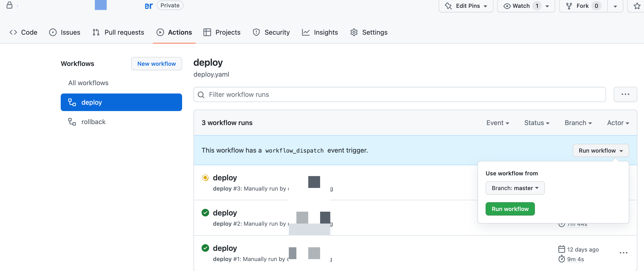The width and height of the screenshot is (644, 271).
Task: Open the Actor filter dropdown
Action: point(618,123)
